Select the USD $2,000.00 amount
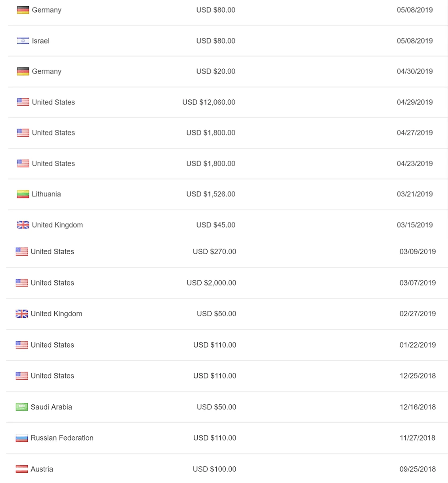 212,283
